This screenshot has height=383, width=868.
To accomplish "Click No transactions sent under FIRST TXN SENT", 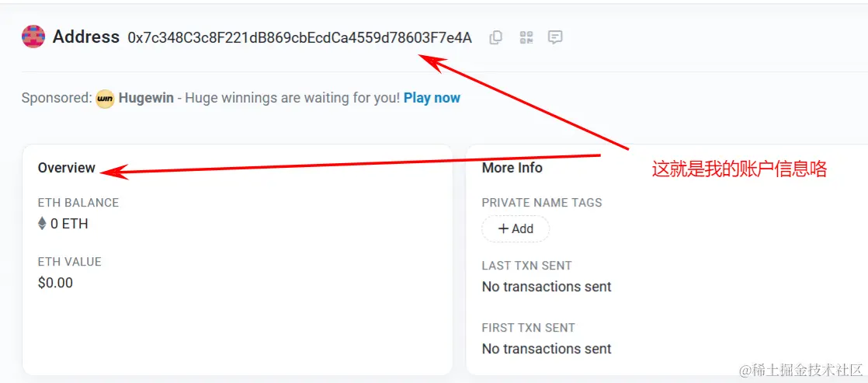I will [x=547, y=349].
